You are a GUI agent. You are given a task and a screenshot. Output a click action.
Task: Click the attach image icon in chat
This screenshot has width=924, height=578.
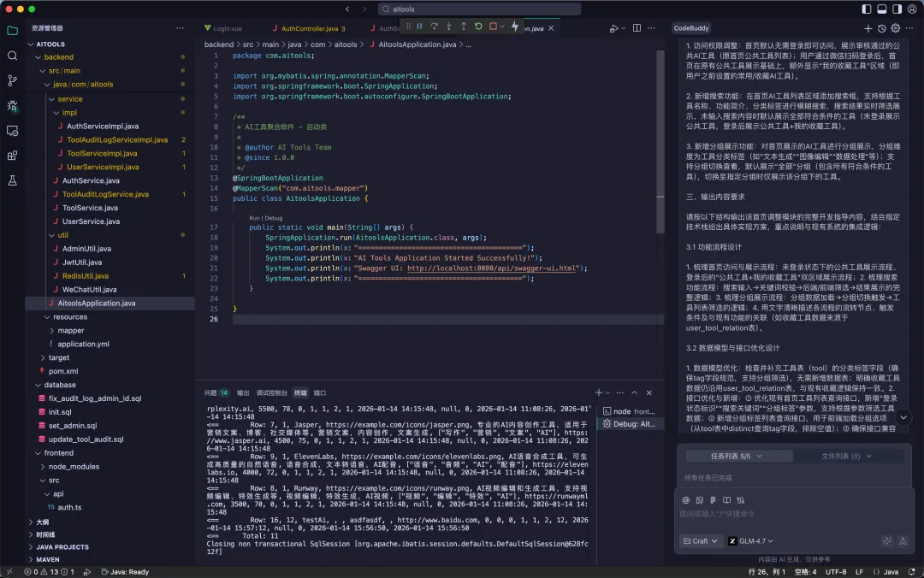tap(700, 500)
